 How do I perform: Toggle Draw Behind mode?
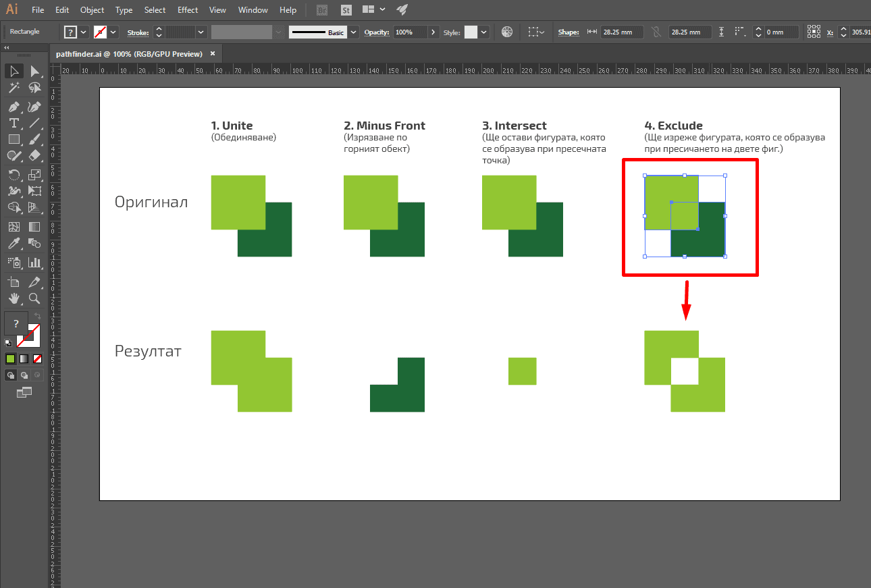click(24, 375)
